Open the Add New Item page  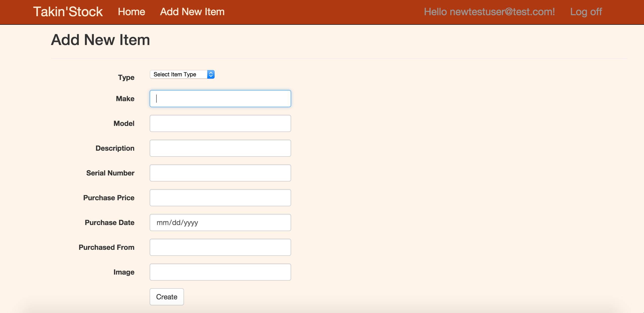[193, 11]
